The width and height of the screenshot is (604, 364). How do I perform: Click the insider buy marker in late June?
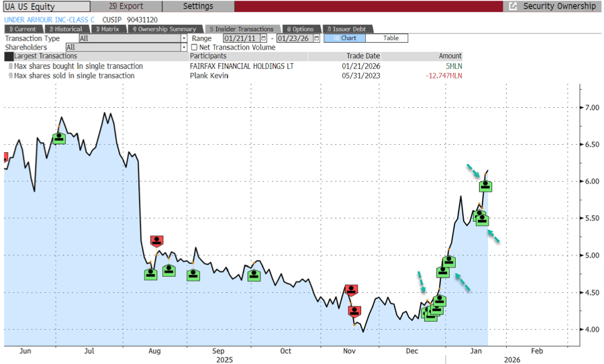pos(59,137)
